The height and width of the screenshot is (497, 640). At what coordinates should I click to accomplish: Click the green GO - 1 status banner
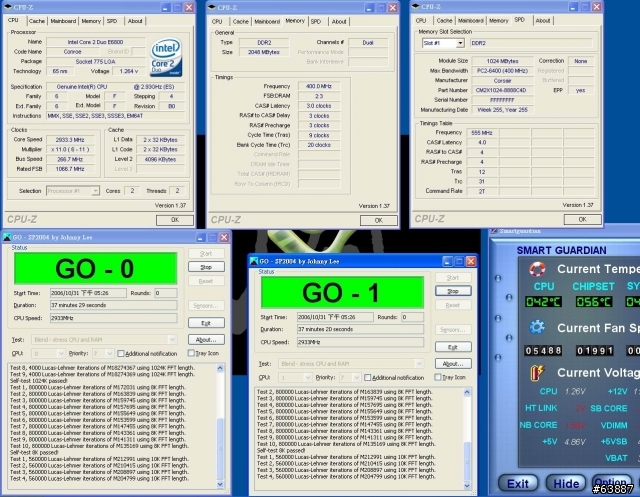pos(342,292)
